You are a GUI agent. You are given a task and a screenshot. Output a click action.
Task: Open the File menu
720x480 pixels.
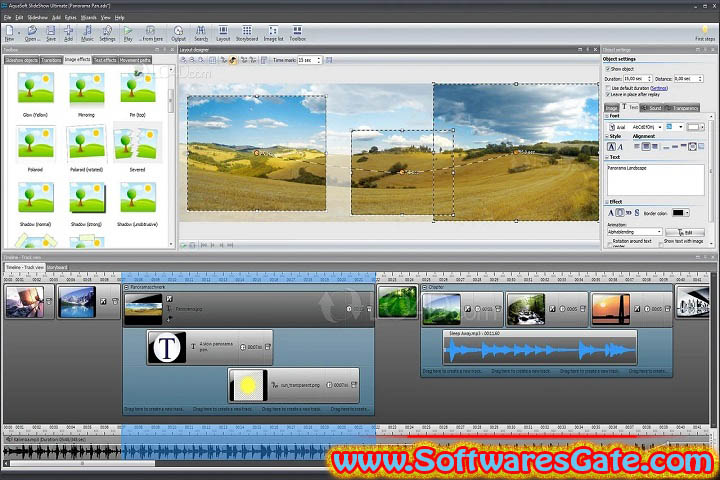point(7,17)
